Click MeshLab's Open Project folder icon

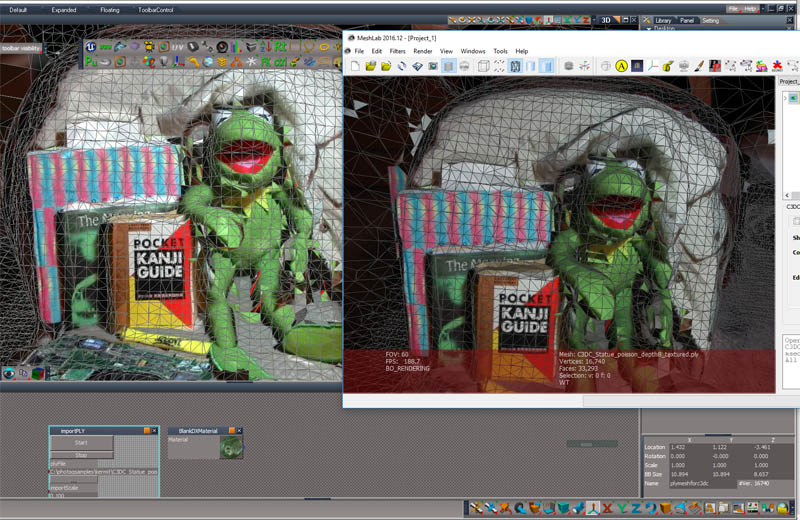coord(370,66)
